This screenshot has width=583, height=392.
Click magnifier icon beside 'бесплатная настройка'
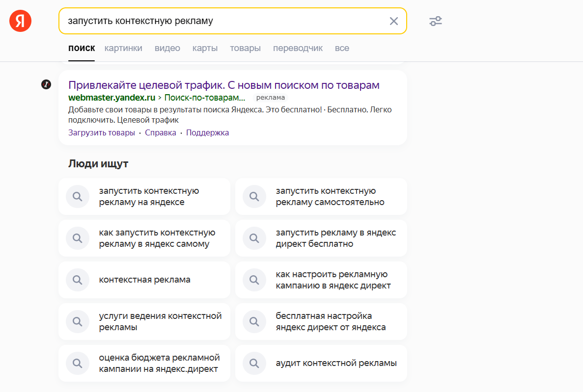254,321
